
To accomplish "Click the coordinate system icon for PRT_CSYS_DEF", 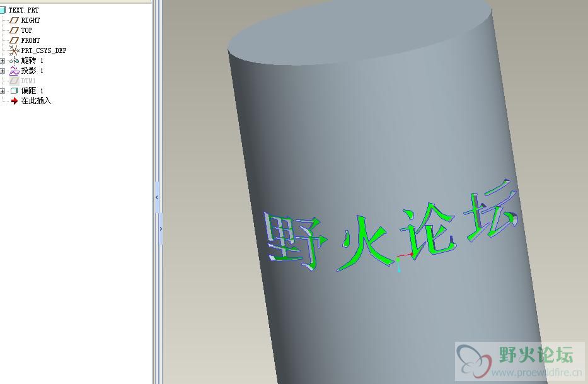I will tap(14, 50).
